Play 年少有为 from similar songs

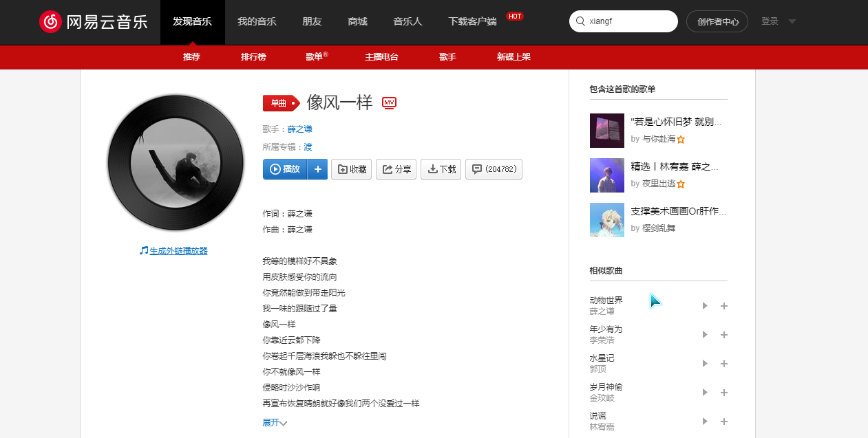click(705, 335)
